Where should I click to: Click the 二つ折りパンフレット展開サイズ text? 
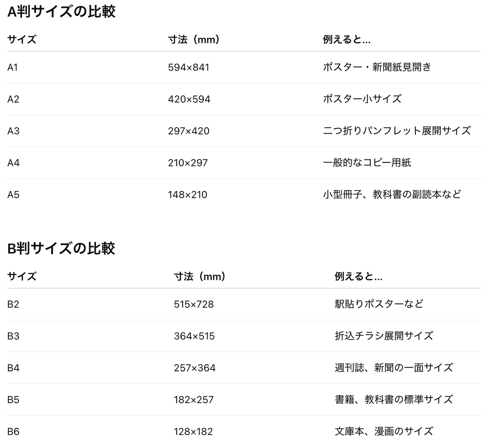(396, 131)
